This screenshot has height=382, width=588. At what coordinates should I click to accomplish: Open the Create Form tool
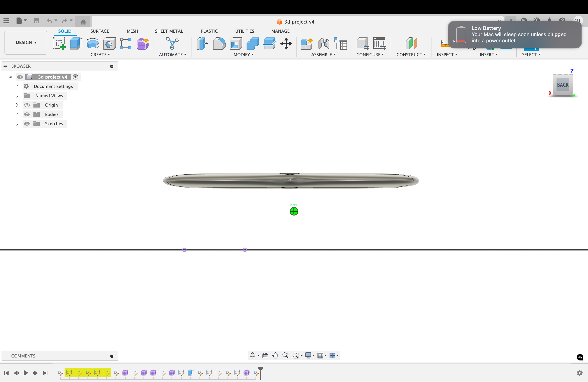pos(143,44)
